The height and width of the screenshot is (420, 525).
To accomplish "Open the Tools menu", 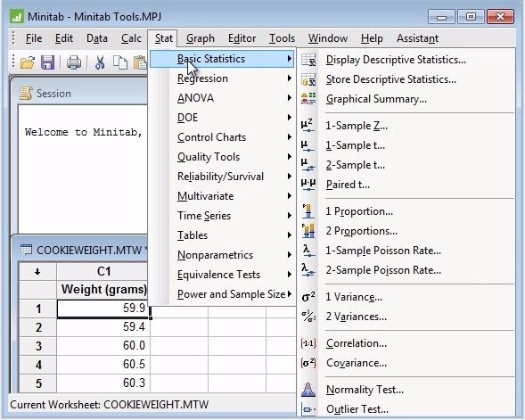I will click(282, 38).
